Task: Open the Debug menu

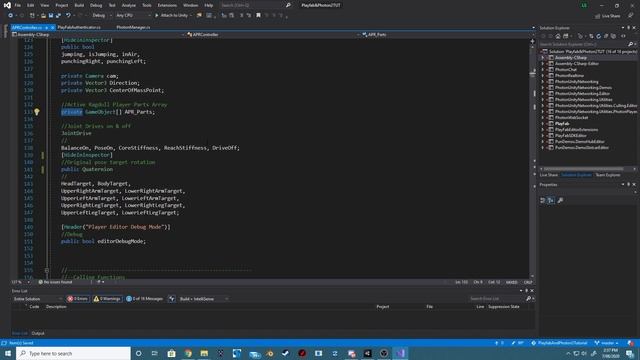Action: point(96,5)
